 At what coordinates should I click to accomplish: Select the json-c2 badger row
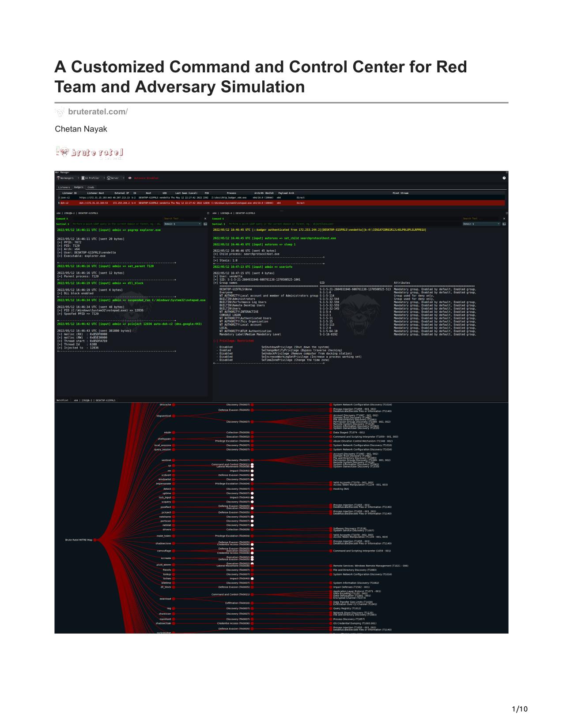(281, 198)
